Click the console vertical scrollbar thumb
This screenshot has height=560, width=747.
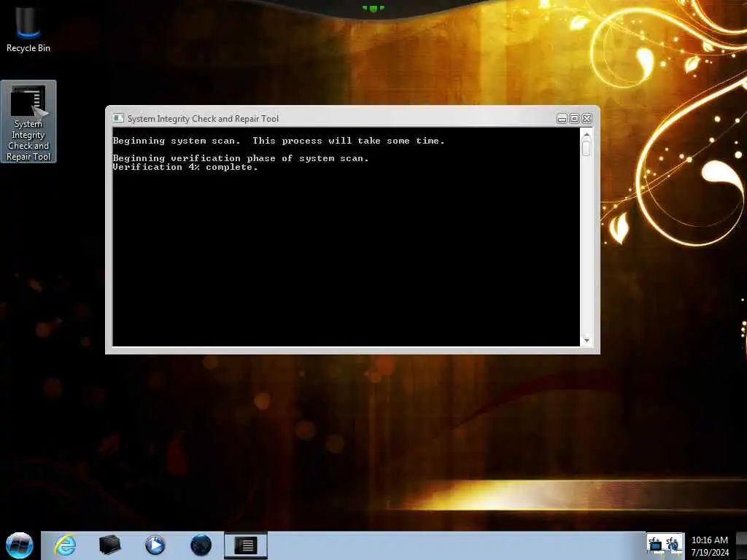(587, 149)
